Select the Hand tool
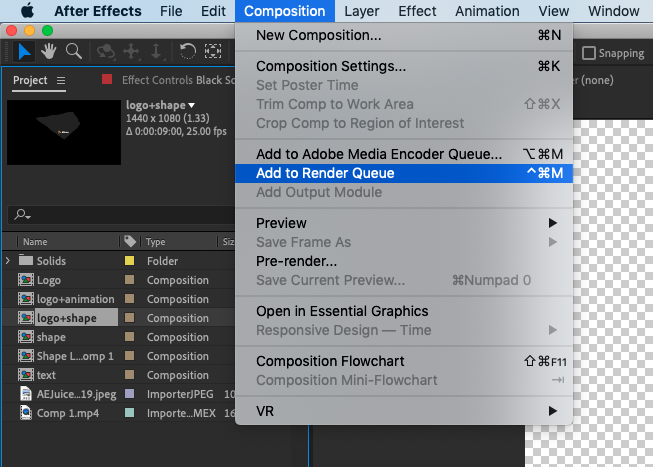This screenshot has width=653, height=467. click(49, 51)
